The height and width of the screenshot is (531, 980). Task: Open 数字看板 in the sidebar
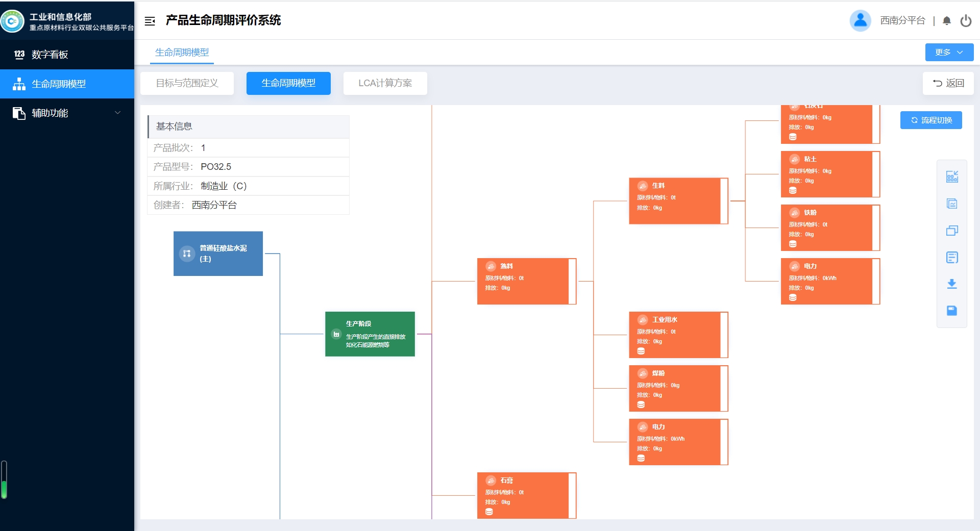(x=67, y=55)
